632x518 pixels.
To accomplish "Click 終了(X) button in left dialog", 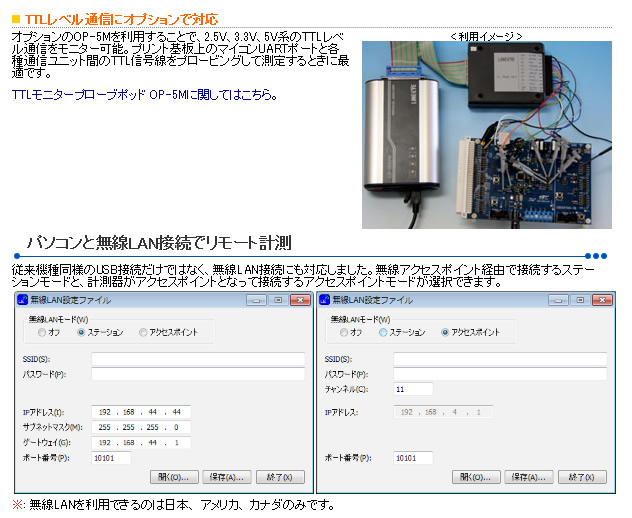I will point(280,477).
